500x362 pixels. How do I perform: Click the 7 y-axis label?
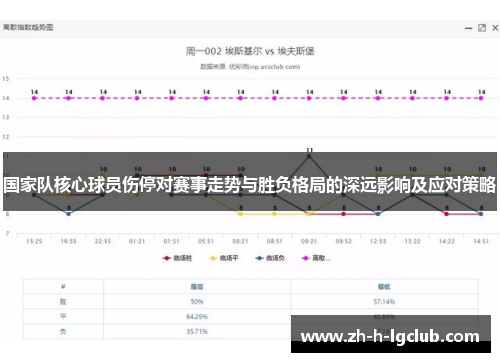(7, 233)
